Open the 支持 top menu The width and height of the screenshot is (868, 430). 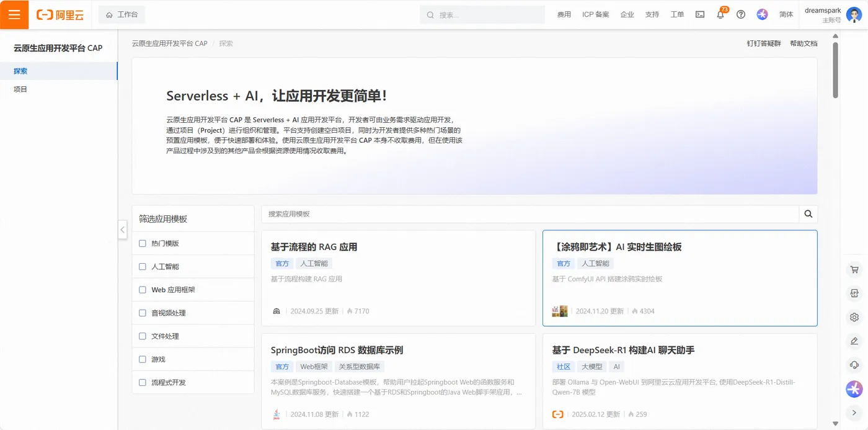tap(652, 14)
